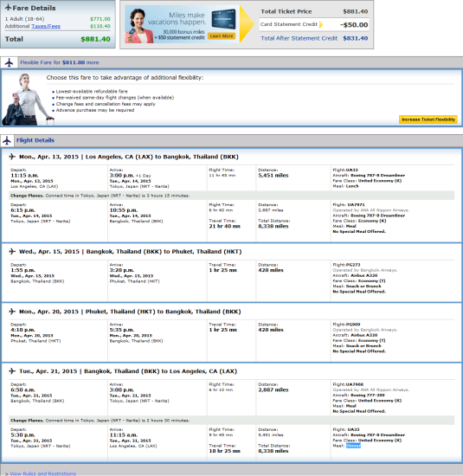
Task: Click the airplane icon beside Fare Details
Action: [8, 7]
